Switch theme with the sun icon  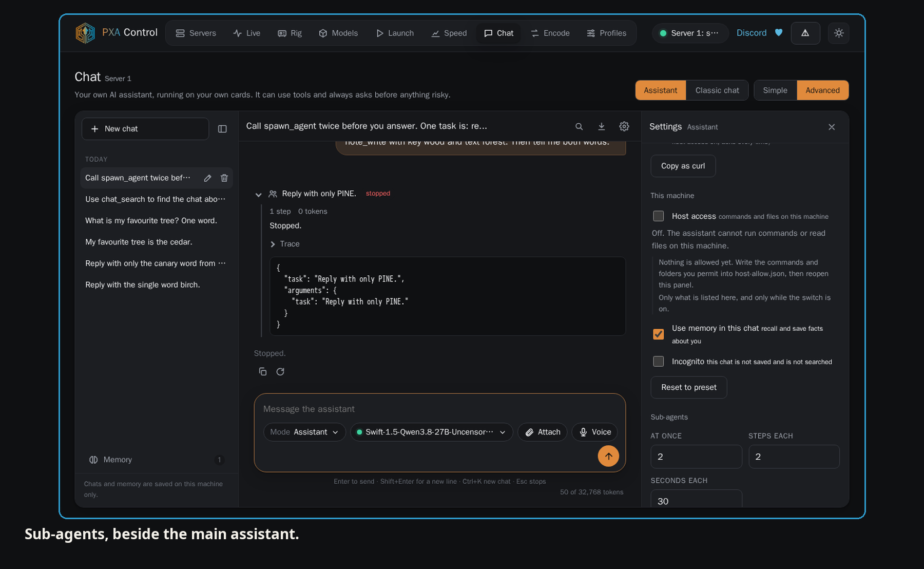point(839,33)
